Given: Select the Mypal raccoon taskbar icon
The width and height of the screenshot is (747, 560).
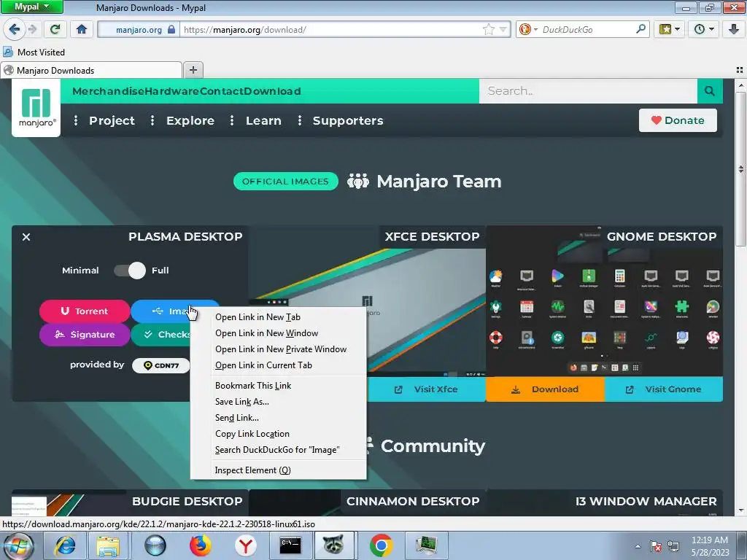Looking at the screenshot, I should coord(334,545).
